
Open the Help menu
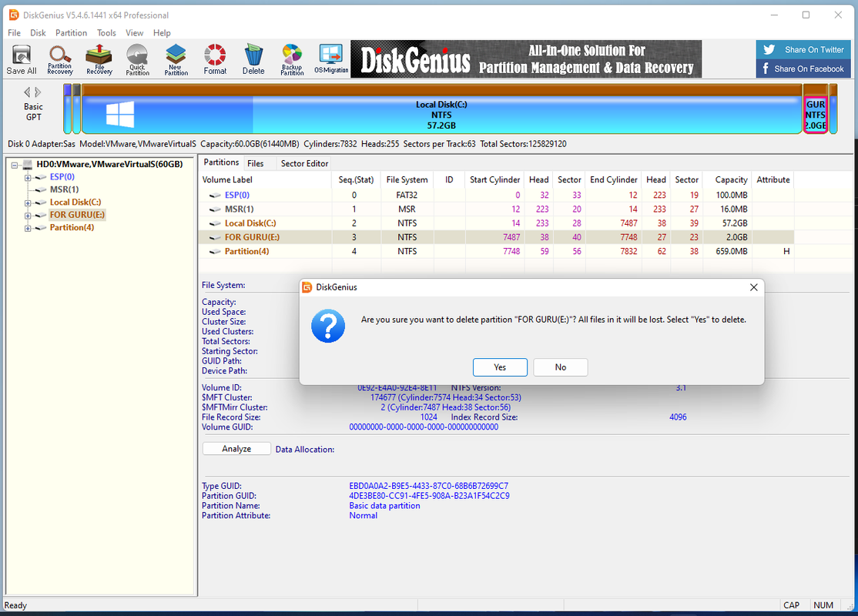(162, 33)
